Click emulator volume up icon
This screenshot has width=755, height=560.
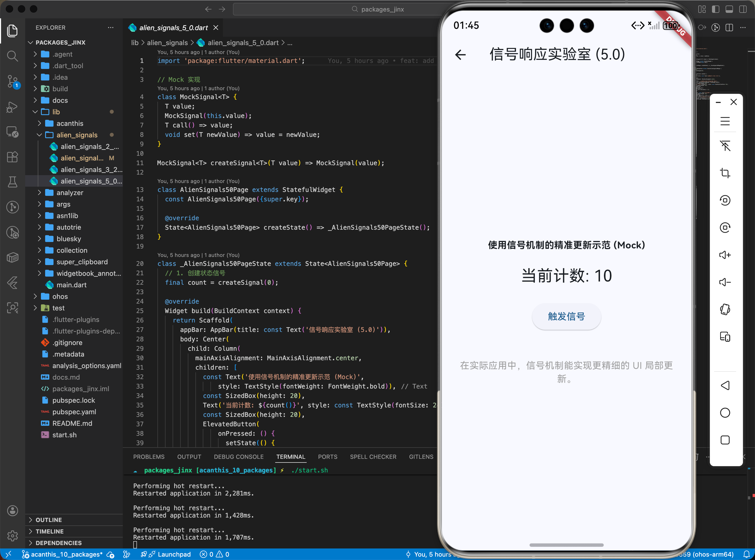[725, 255]
